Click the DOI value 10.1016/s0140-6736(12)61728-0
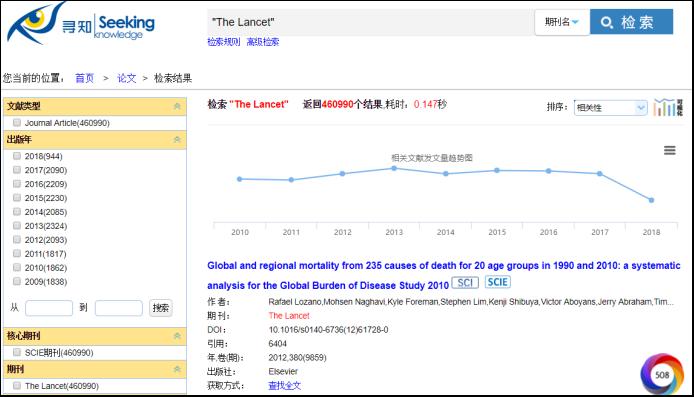This screenshot has width=694, height=397. [328, 330]
